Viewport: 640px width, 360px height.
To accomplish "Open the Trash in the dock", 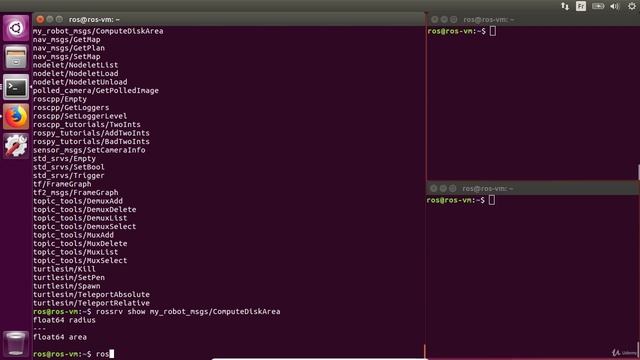I will point(16,344).
